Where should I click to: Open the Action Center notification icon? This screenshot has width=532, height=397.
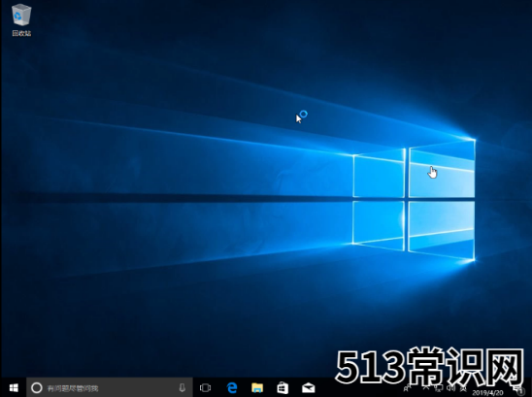pos(519,390)
